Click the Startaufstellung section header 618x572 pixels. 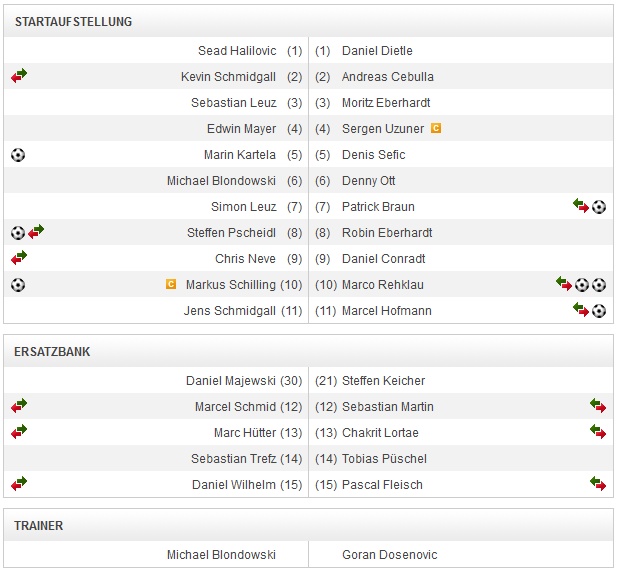click(x=73, y=21)
